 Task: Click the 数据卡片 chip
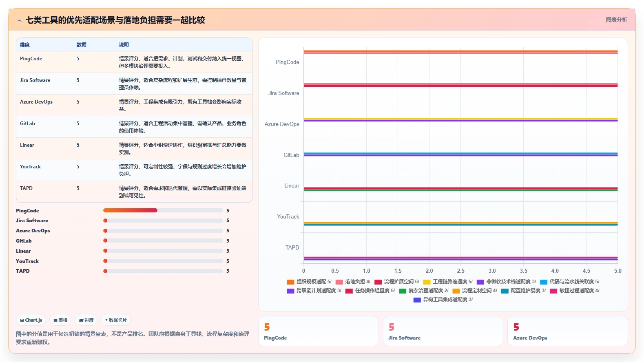pos(116,320)
